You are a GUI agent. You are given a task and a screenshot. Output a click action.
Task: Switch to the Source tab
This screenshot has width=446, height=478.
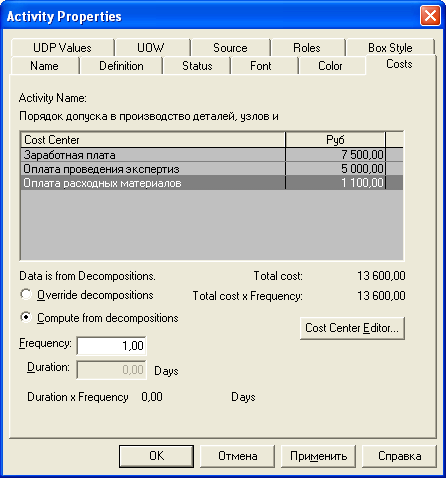click(230, 48)
